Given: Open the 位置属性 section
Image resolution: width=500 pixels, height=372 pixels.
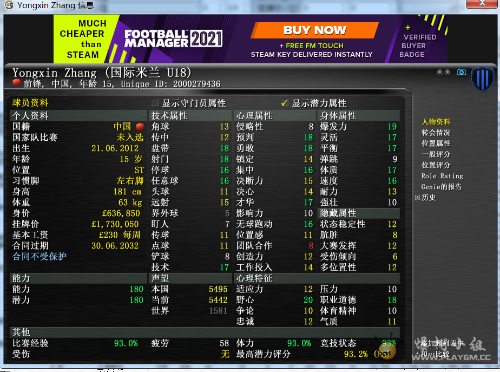Looking at the screenshot, I should coord(436,143).
